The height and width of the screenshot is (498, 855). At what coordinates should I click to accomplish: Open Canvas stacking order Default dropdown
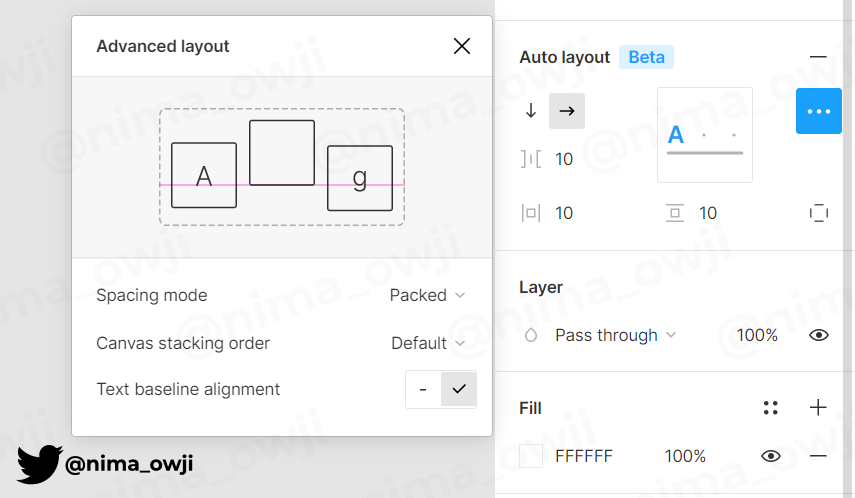[x=428, y=343]
